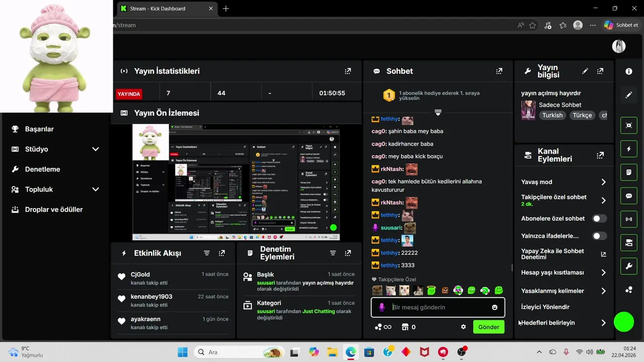Click username suusari in chat
The image size is (644, 362).
[x=391, y=228]
